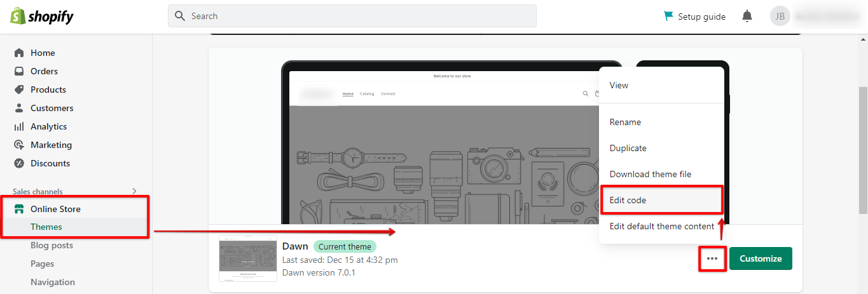Choose Edit default theme content
This screenshot has width=868, height=294.
661,226
